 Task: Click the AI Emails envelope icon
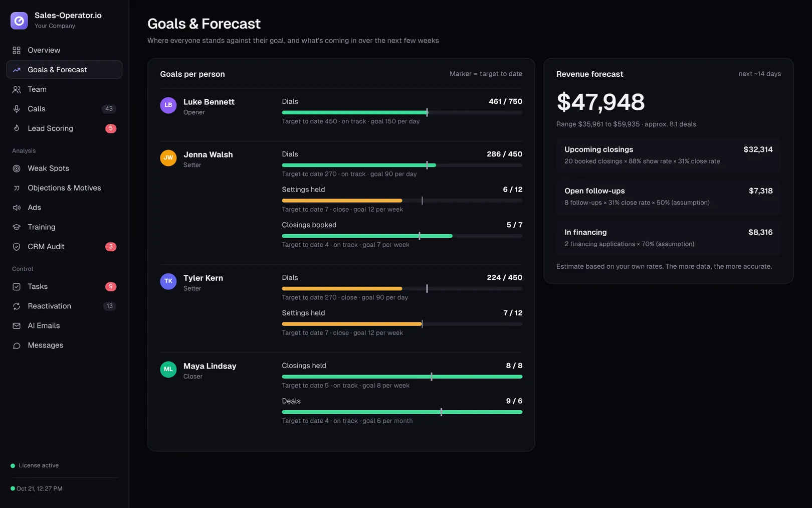17,326
